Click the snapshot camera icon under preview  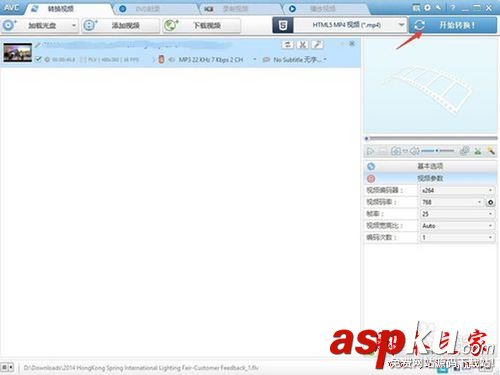click(x=396, y=151)
